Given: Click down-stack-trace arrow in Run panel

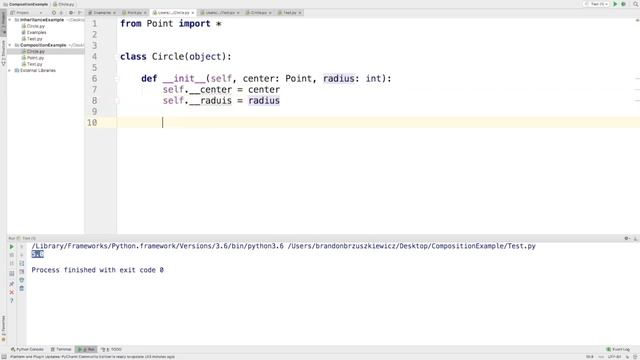Looking at the screenshot, I should (22, 255).
